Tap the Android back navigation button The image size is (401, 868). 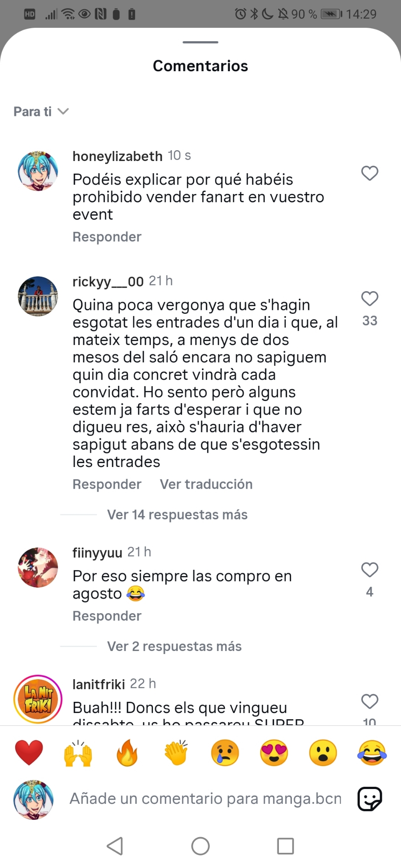click(115, 846)
